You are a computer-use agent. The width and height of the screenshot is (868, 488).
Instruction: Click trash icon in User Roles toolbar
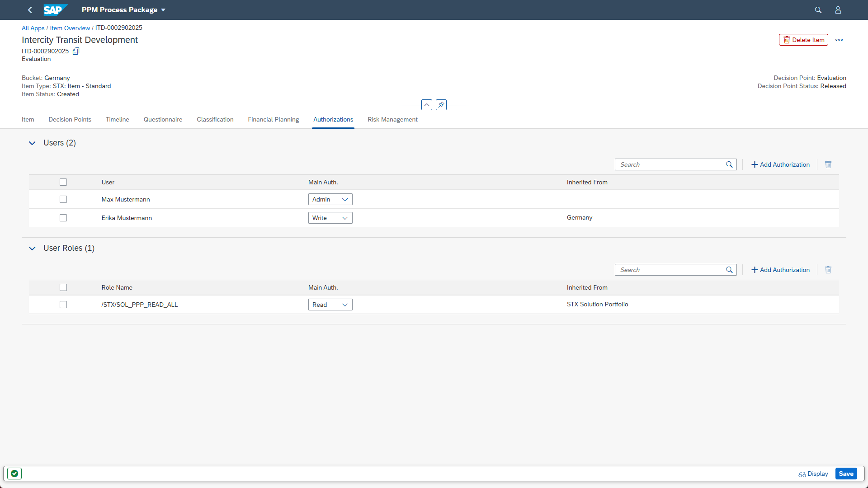click(828, 270)
